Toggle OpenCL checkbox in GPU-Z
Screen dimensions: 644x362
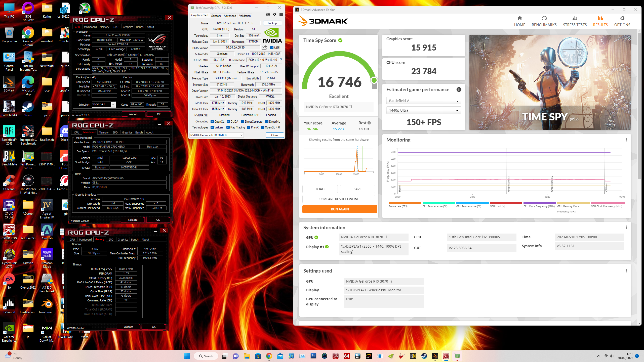pos(212,122)
